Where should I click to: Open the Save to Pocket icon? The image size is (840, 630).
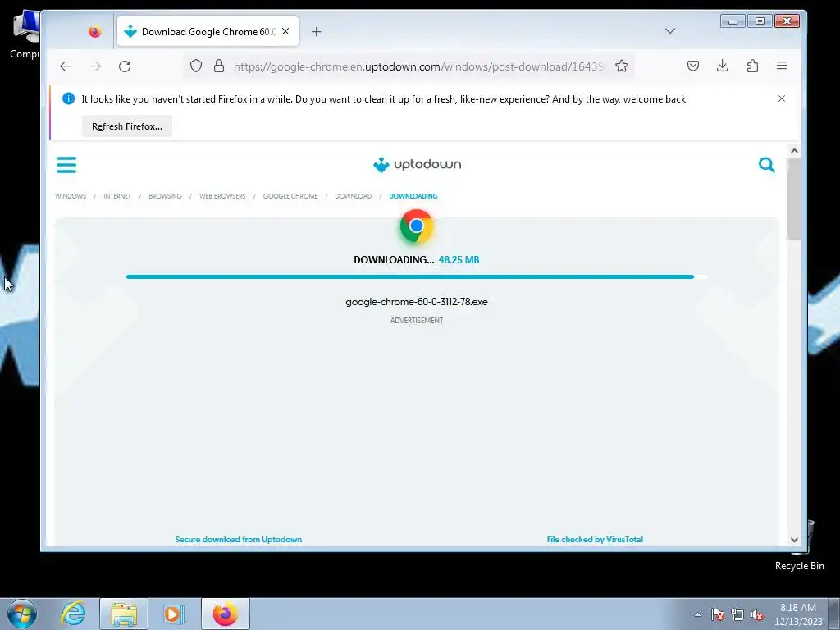click(692, 66)
